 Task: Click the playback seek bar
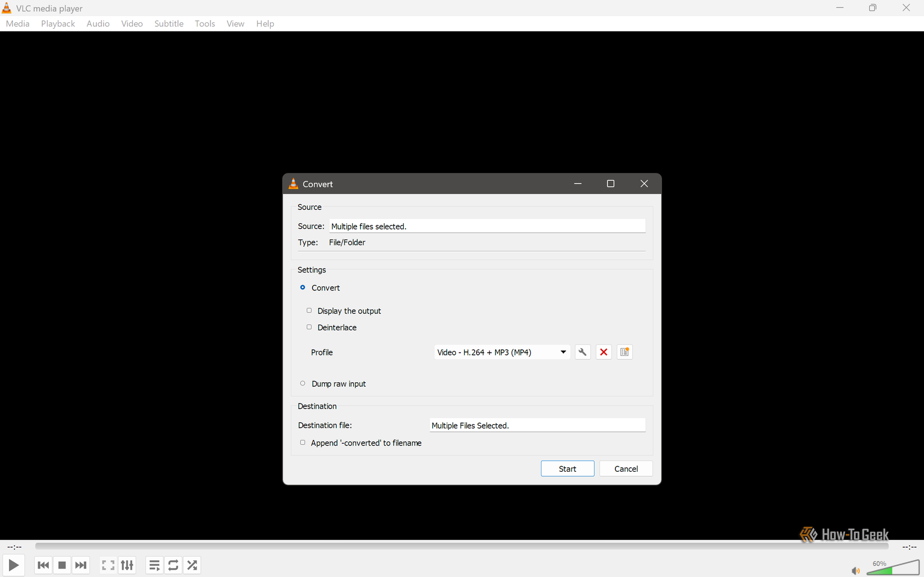pos(462,546)
